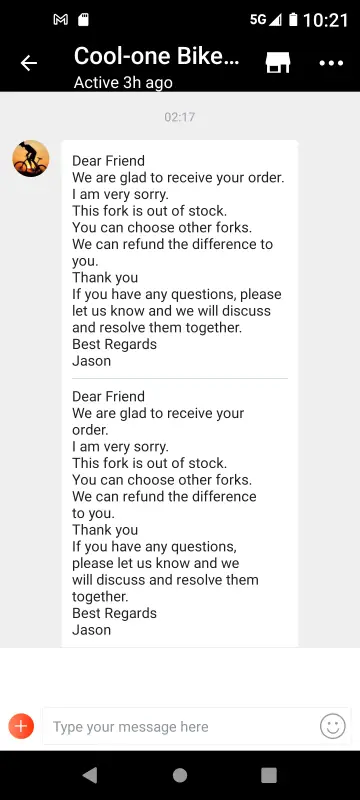This screenshot has width=360, height=800.
Task: Open the emoji smiley picker
Action: tap(332, 726)
